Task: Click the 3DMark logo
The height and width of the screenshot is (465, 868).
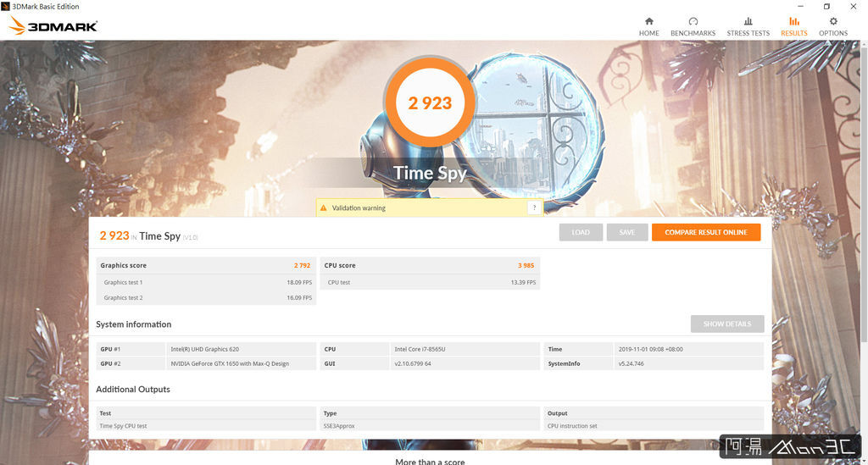Action: [53, 25]
